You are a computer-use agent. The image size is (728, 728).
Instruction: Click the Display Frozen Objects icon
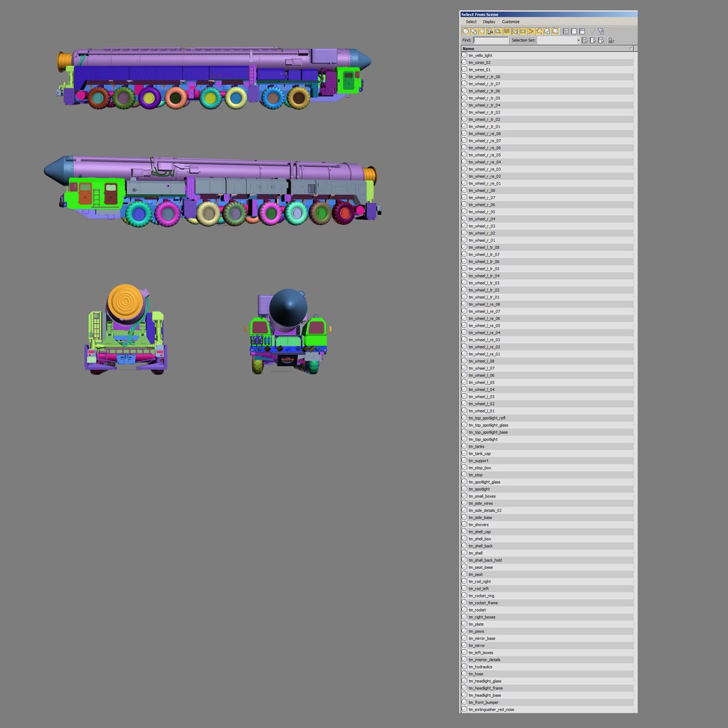(547, 31)
